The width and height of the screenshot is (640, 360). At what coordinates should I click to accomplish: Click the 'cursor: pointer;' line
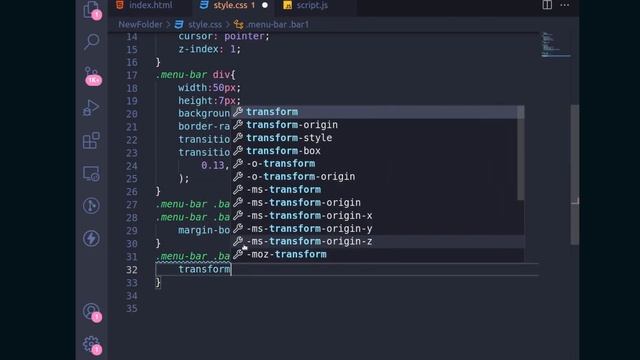224,36
